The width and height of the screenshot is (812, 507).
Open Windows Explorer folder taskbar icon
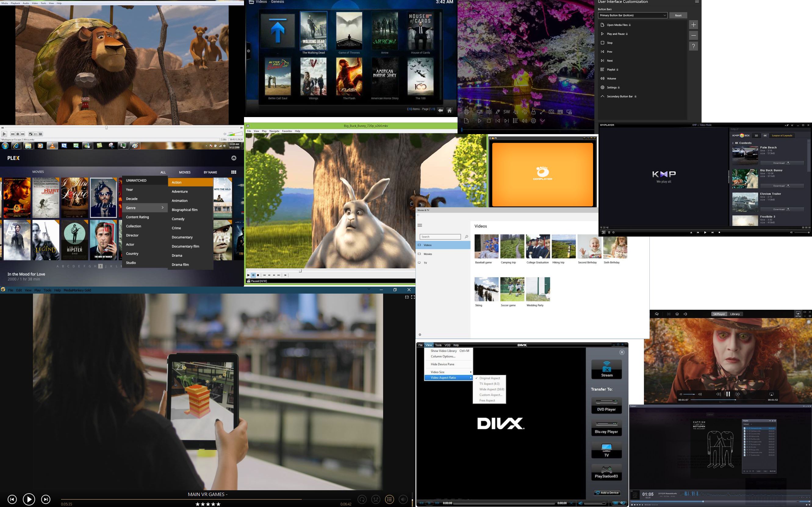coord(28,145)
